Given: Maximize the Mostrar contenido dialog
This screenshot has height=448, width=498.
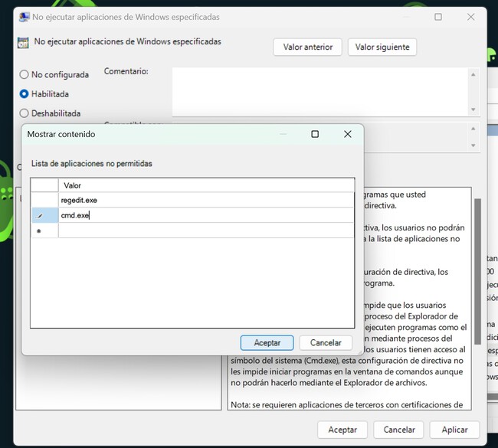Looking at the screenshot, I should 315,134.
